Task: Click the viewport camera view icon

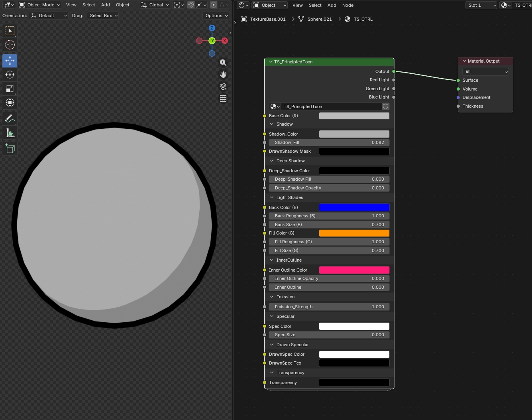Action: click(x=223, y=87)
